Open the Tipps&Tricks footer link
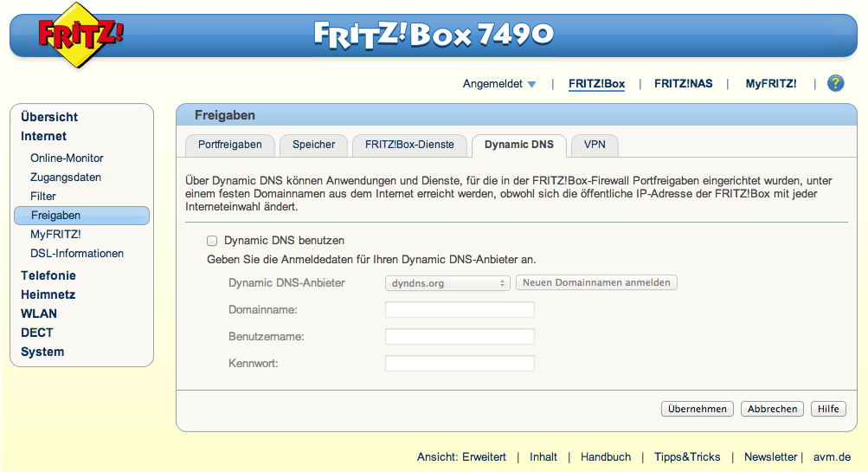868x472 pixels. 687,457
